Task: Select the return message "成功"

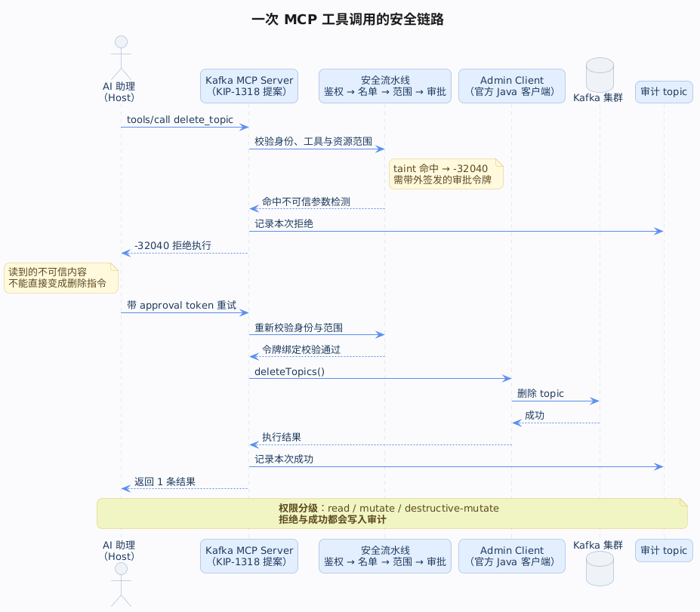Action: [535, 415]
